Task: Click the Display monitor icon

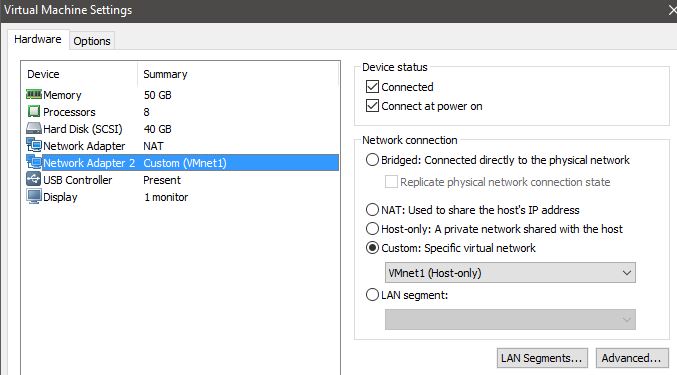Action: click(34, 196)
